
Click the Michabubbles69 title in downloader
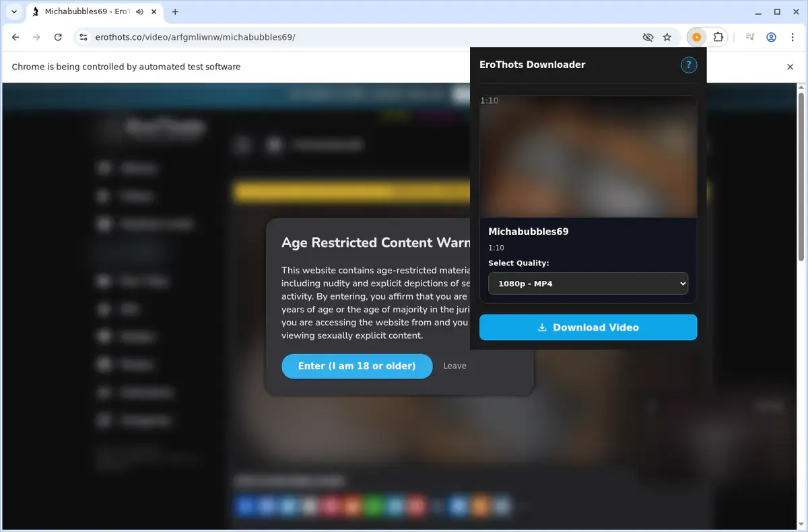[x=529, y=232]
